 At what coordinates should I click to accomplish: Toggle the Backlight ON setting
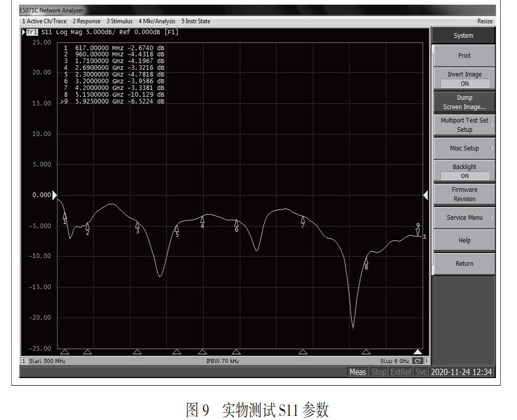464,171
